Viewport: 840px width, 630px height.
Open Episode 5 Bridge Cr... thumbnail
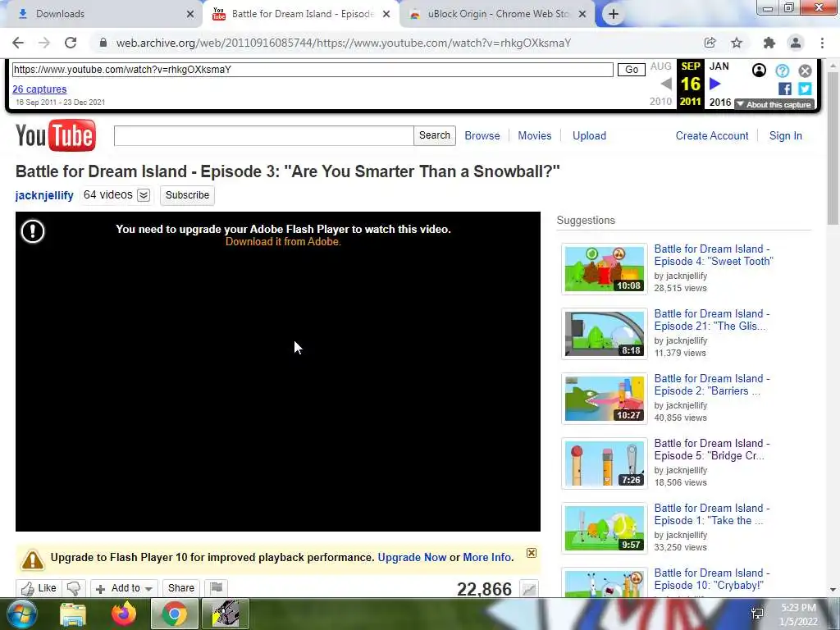(x=605, y=463)
